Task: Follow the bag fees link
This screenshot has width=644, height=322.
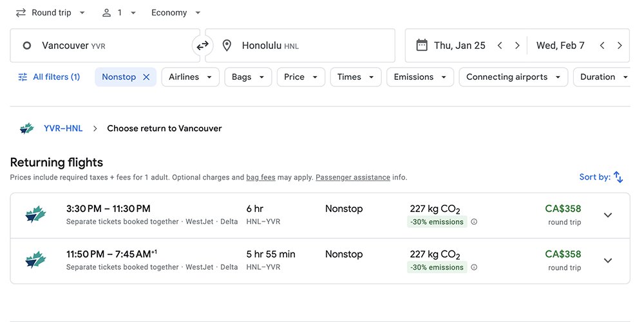Action: (261, 178)
